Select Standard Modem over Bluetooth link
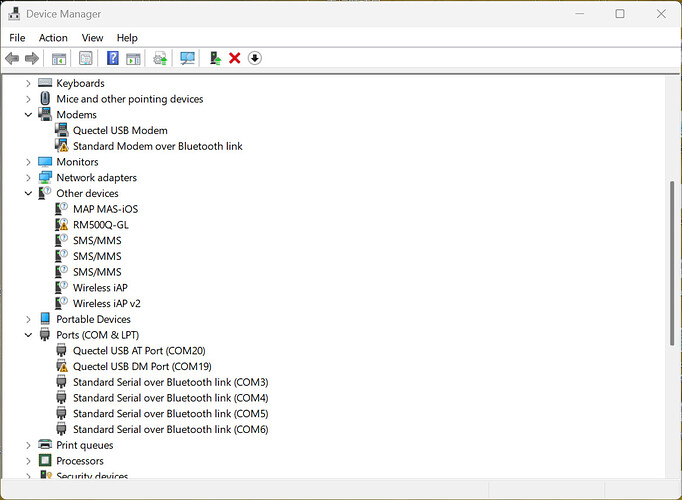This screenshot has height=500, width=682. 157,146
